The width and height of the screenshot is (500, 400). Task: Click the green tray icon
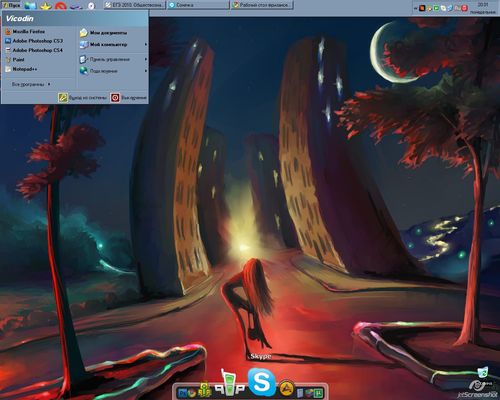436,8
